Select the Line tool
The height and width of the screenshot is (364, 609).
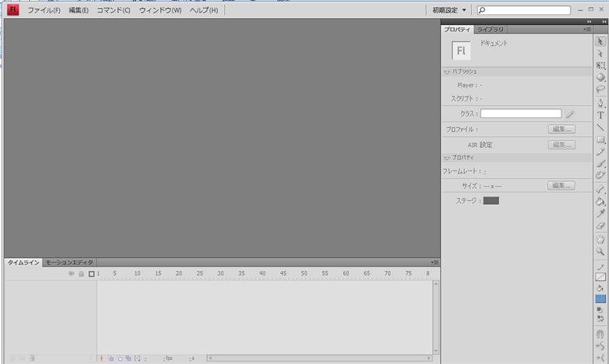[x=601, y=128]
